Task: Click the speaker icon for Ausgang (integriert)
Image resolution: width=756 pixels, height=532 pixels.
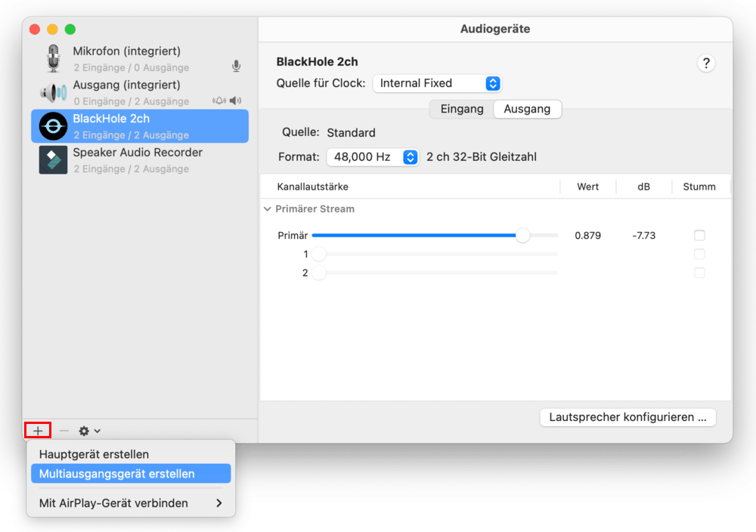Action: 54,93
